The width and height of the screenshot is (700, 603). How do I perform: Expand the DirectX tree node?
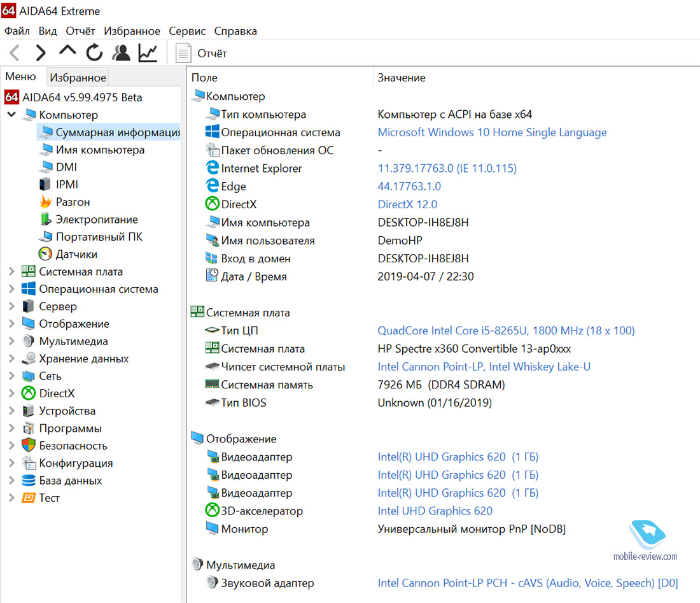coord(11,394)
